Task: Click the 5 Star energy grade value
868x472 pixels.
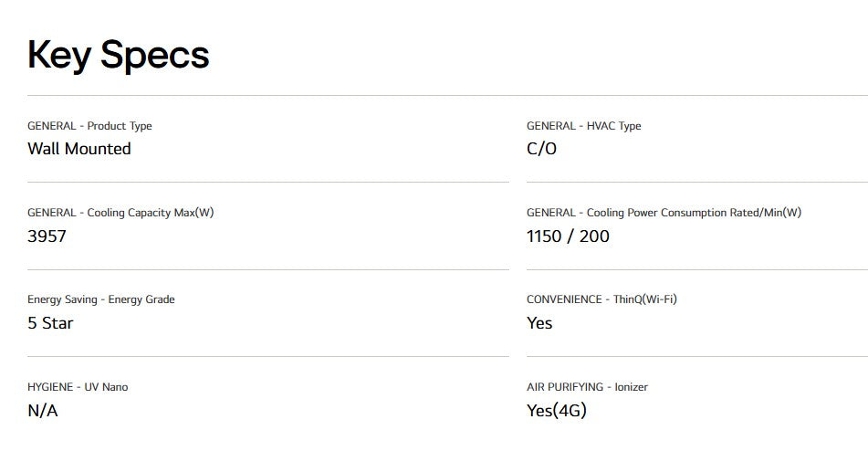Action: (50, 323)
